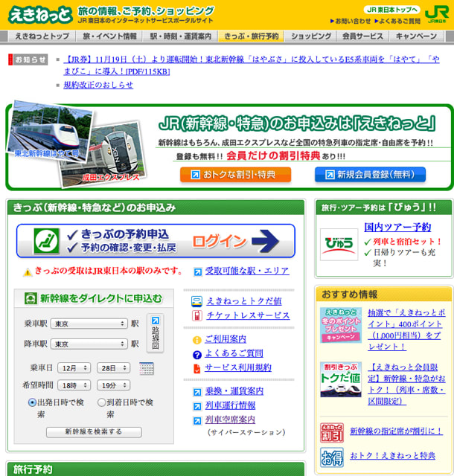Open the ご利用案内 text link

click(226, 339)
